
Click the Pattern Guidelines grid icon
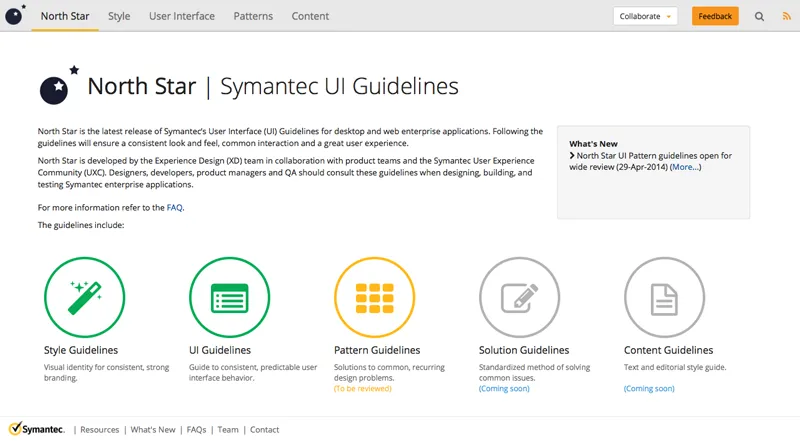tap(374, 297)
